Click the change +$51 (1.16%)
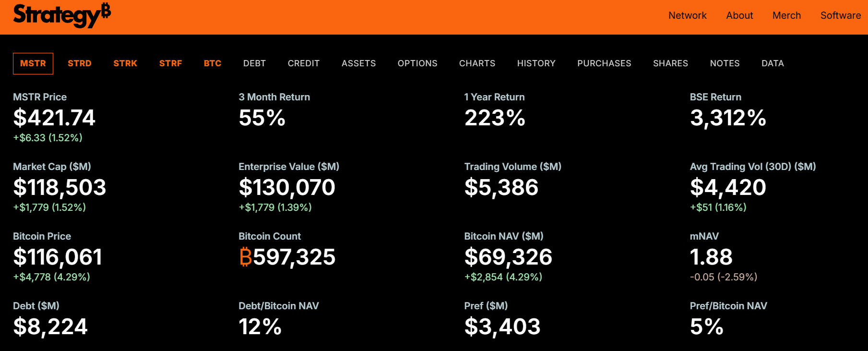 pyautogui.click(x=718, y=207)
